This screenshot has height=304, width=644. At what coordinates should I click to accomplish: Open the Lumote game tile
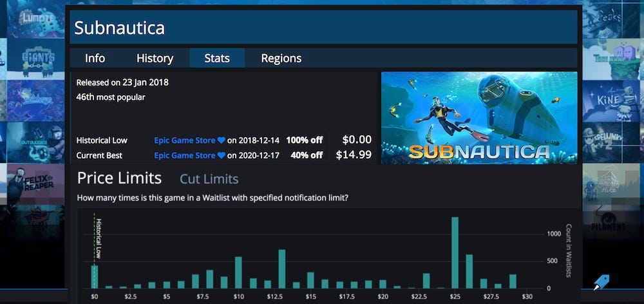pos(35,19)
